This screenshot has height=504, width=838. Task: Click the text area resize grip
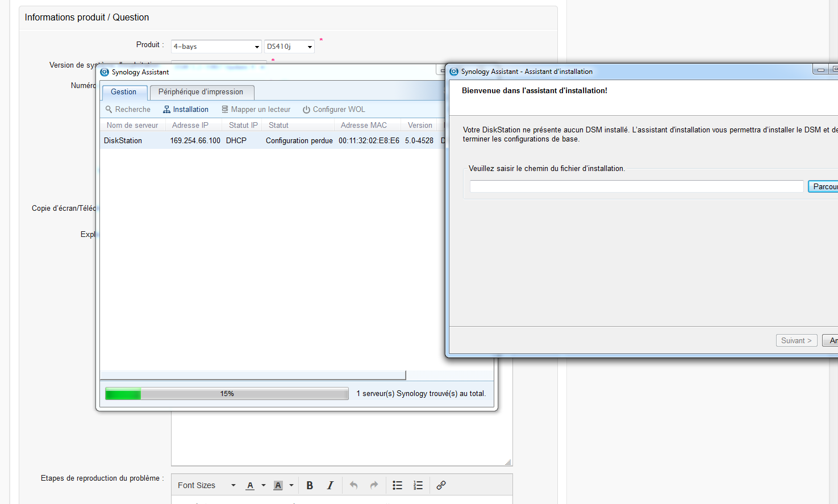coord(508,462)
